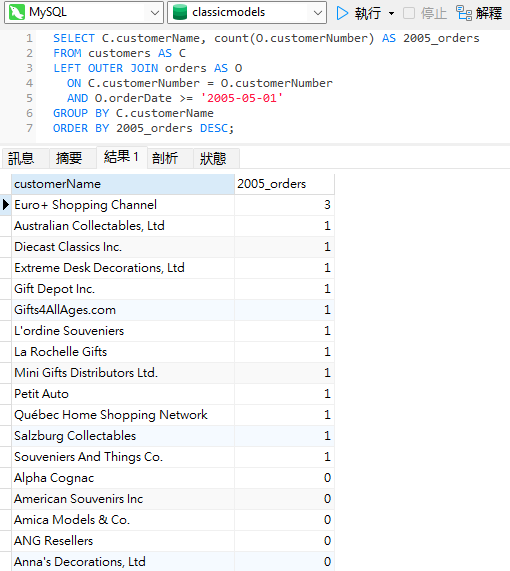
Task: Click the row indicator arrow for Euro+ Shopping Channel
Action: tap(5, 205)
